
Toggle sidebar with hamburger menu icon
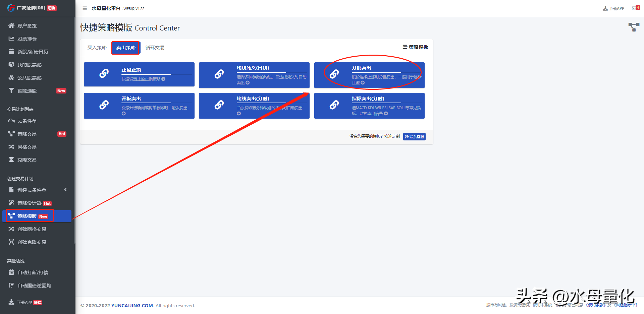click(85, 8)
